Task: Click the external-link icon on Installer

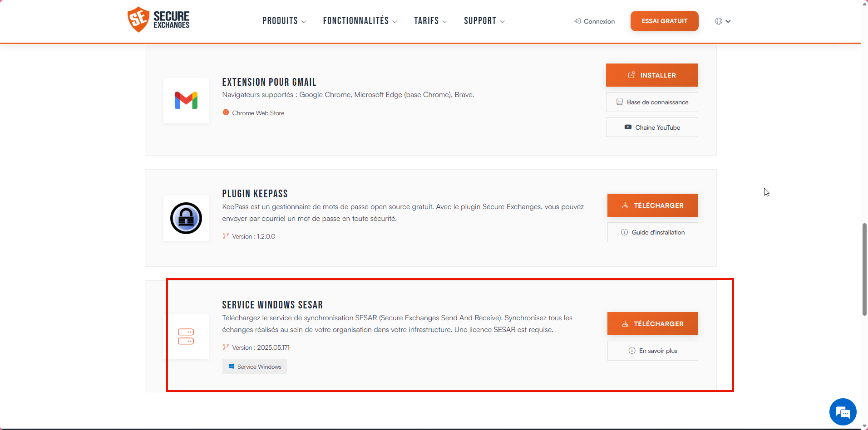Action: click(x=631, y=75)
